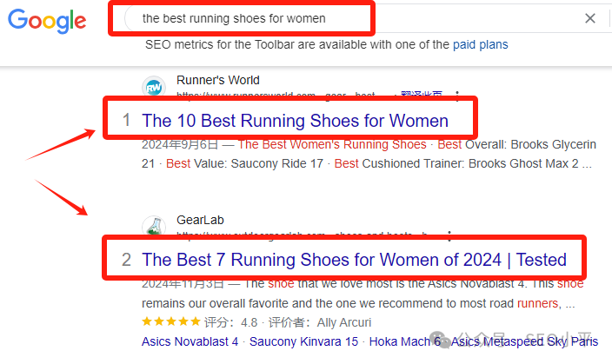This screenshot has width=612, height=364.
Task: Open the Asics Novablast 4 sitelink
Action: click(x=190, y=341)
